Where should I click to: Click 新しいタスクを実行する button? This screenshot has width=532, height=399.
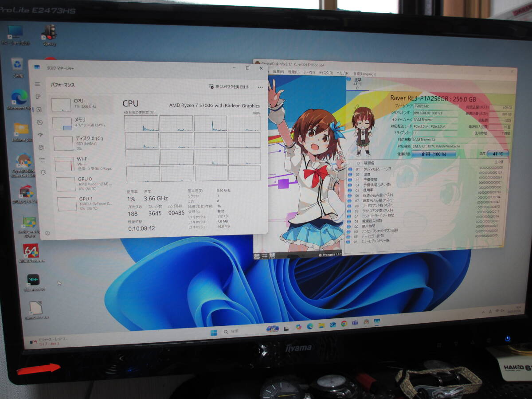tap(229, 87)
